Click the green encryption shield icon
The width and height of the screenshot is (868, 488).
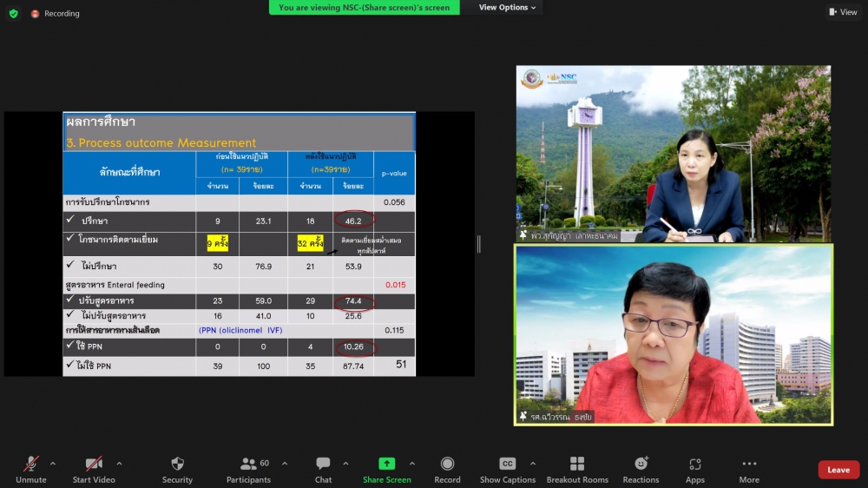(x=13, y=13)
